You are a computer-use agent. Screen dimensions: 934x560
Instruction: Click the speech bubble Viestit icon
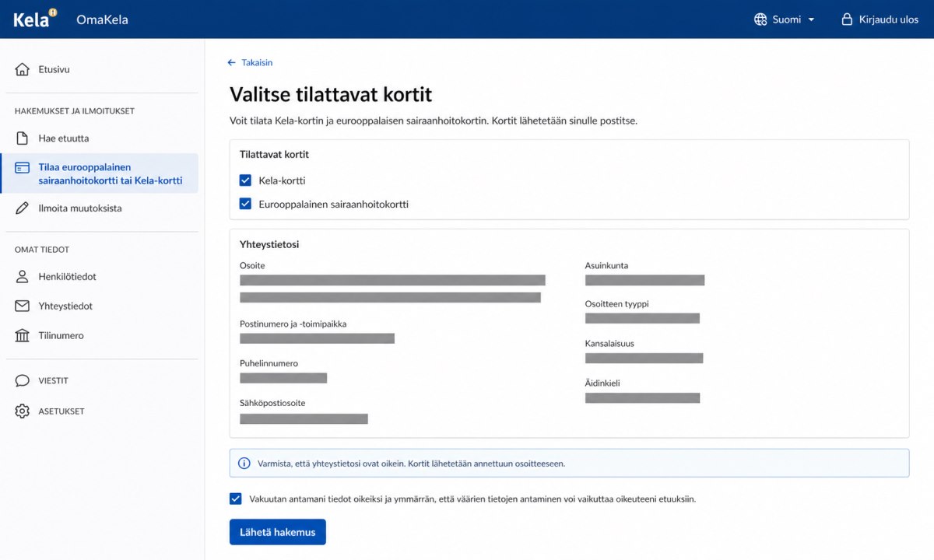point(23,381)
